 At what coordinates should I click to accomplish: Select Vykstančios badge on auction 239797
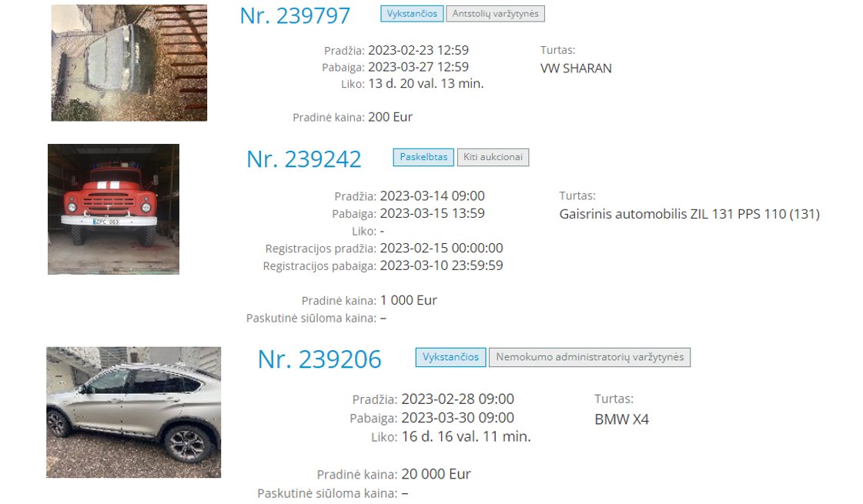click(412, 14)
